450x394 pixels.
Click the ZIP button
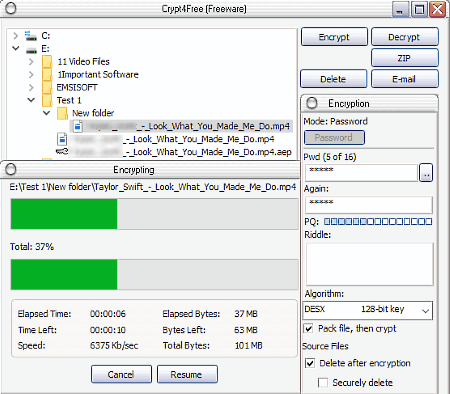405,58
